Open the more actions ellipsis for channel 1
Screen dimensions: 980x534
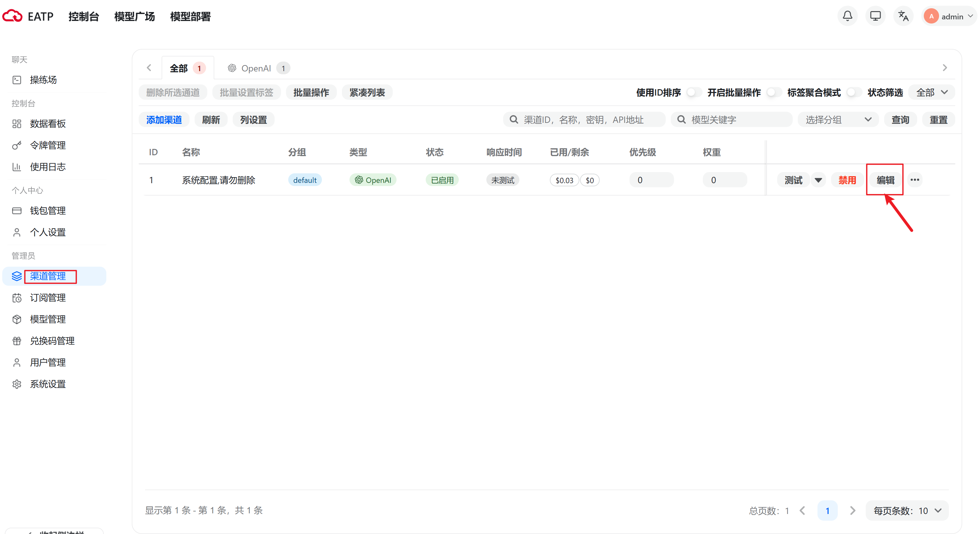[915, 180]
